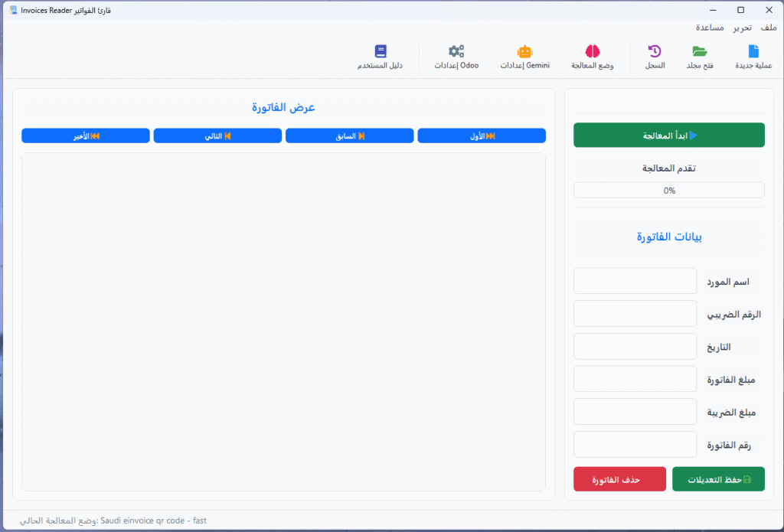Image resolution: width=784 pixels, height=532 pixels.
Task: Click the تقدم المعالجة label
Action: 669,168
